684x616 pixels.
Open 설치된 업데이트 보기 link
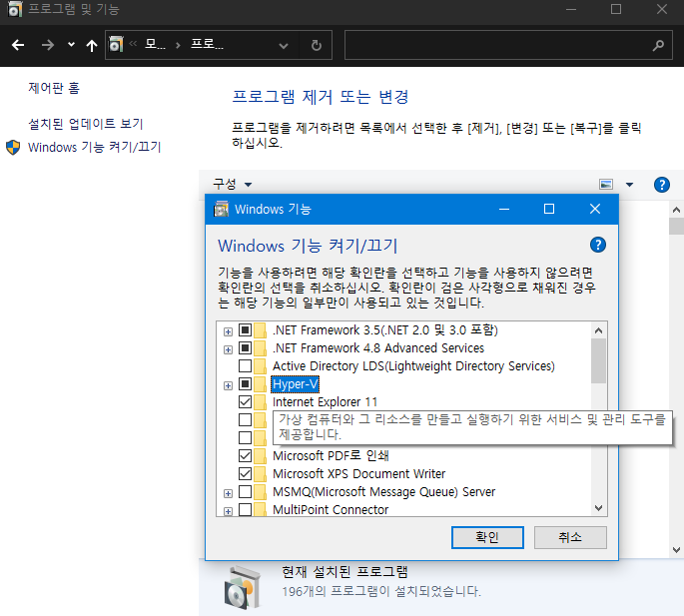click(x=86, y=124)
